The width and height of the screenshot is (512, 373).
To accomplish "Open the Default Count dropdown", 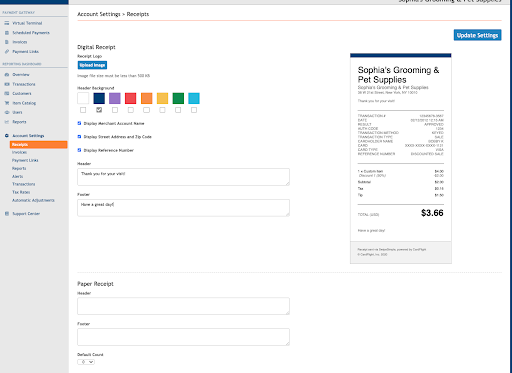I will 86,362.
